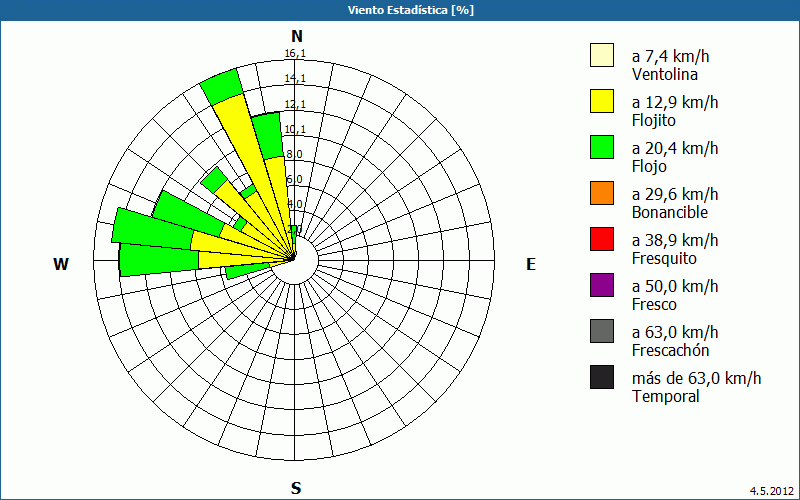The image size is (800, 500).
Task: Click the pale yellow Ventolina color swatch
Action: click(x=602, y=55)
